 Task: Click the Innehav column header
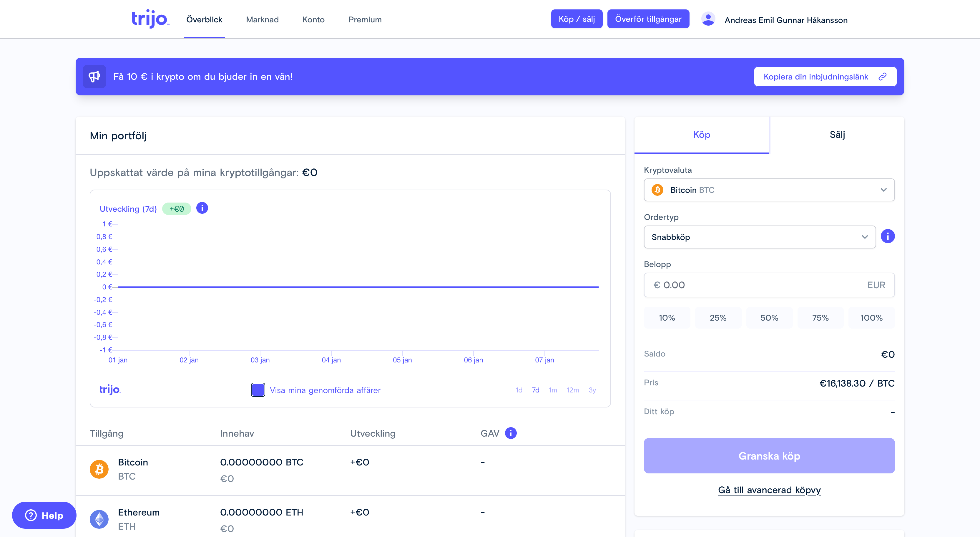pyautogui.click(x=237, y=433)
